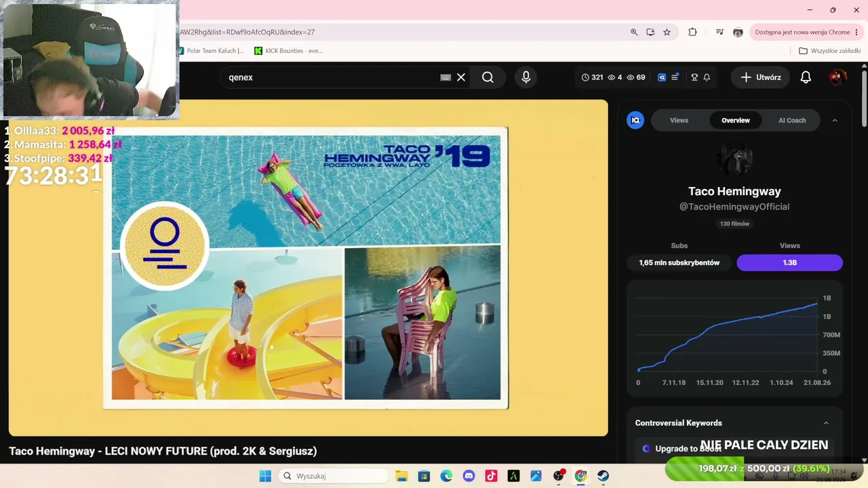Open TikTok from the taskbar
Screen dimensions: 868x488
tap(491, 476)
